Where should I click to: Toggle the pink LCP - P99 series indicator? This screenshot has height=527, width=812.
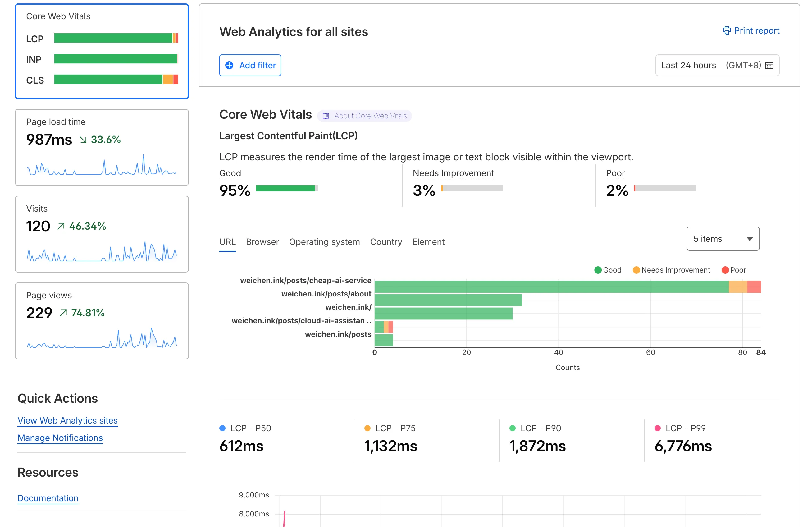click(657, 428)
